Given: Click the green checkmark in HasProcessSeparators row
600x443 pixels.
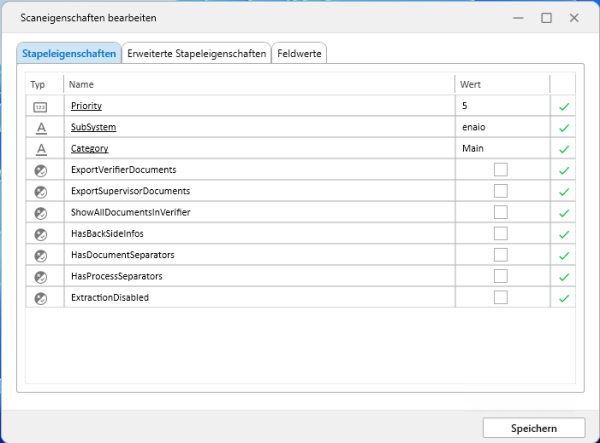Looking at the screenshot, I should coord(563,277).
